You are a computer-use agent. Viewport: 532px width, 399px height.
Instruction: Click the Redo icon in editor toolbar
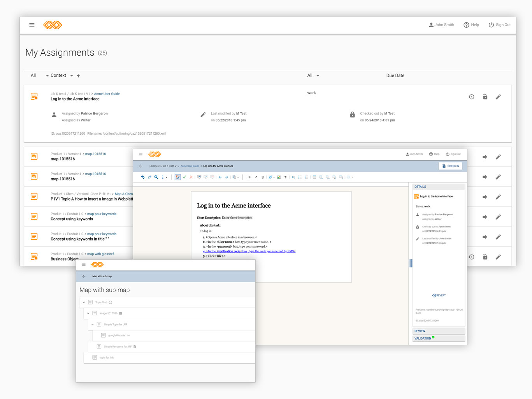tap(149, 177)
